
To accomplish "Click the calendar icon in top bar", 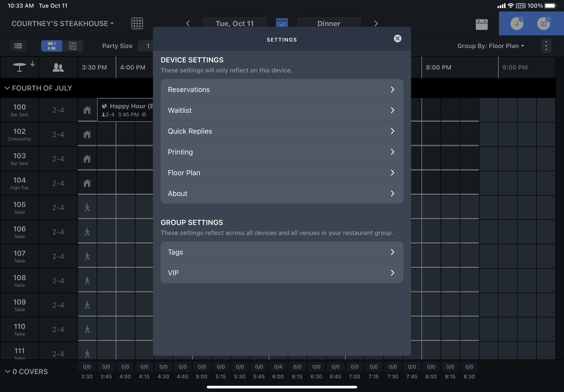I will (482, 24).
